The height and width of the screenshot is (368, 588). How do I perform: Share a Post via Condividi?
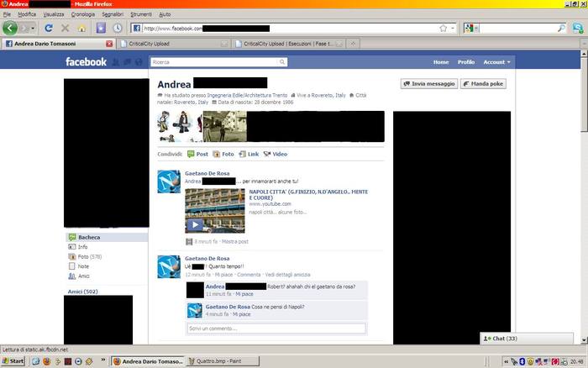tap(197, 155)
